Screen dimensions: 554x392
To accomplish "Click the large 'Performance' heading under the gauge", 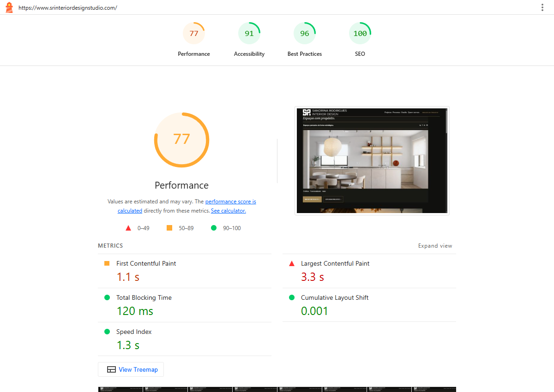I will [181, 185].
